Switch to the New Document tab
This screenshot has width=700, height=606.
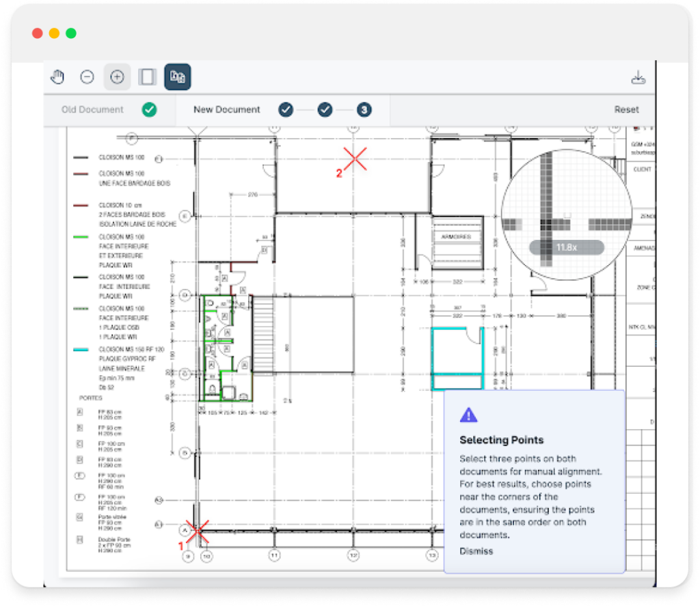(x=226, y=109)
